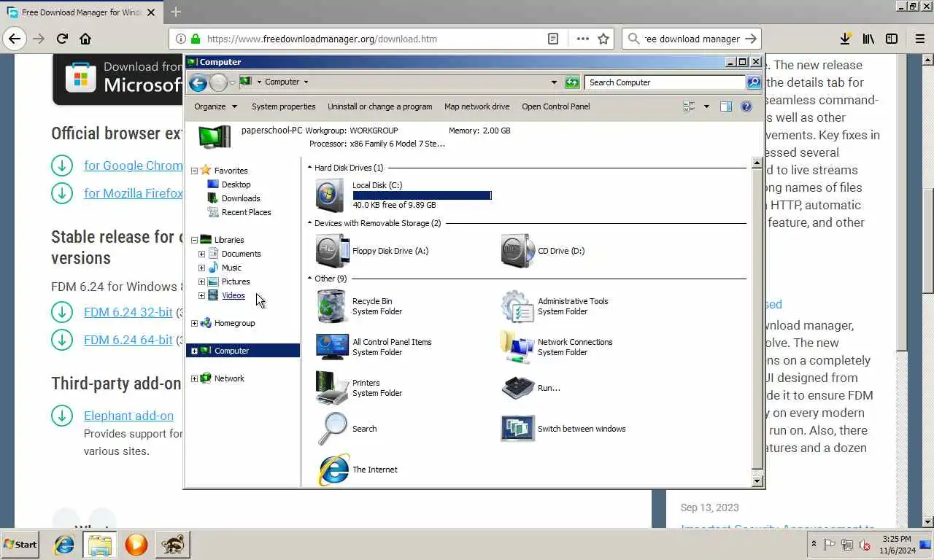Click the Explorer Forward navigation arrow
The height and width of the screenshot is (560, 934).
click(218, 82)
